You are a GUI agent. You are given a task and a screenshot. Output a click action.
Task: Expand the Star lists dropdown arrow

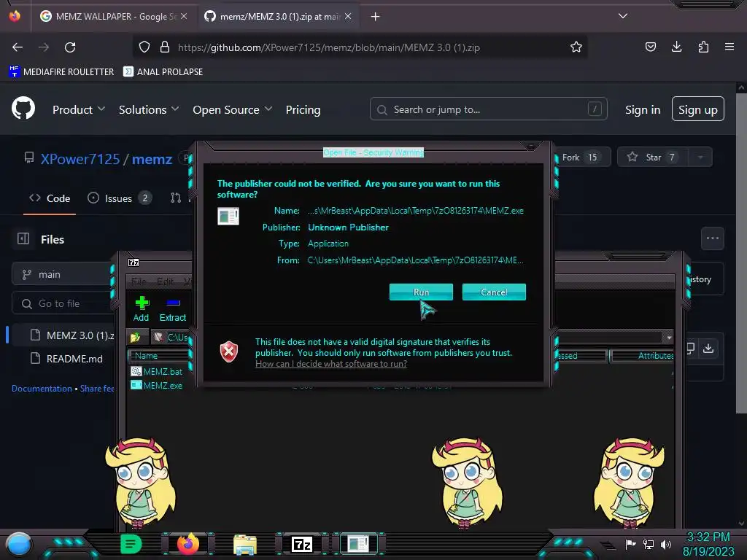point(700,157)
